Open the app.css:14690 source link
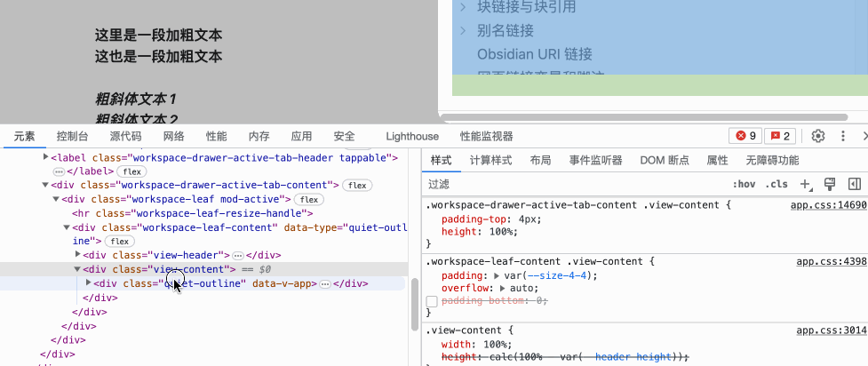 [x=830, y=204]
